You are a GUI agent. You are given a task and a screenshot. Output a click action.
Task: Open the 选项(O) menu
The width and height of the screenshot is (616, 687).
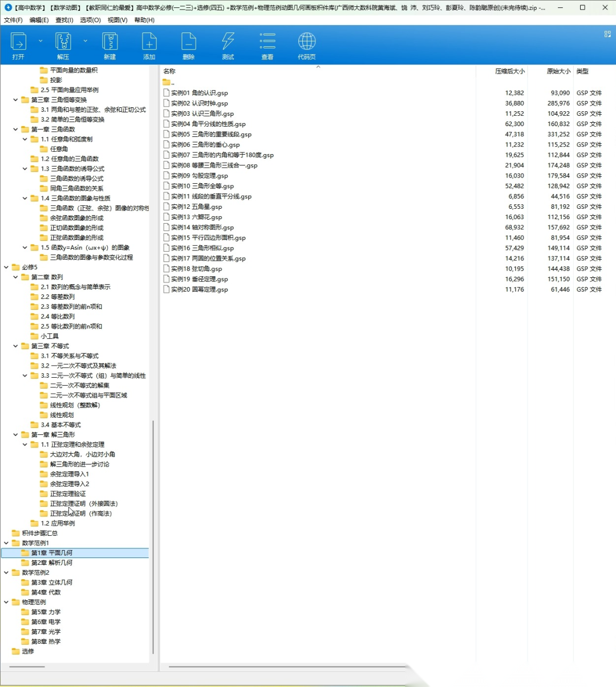coord(90,20)
